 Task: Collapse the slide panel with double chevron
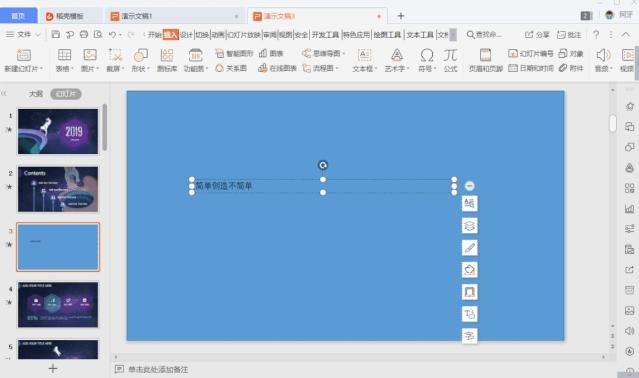tap(4, 94)
